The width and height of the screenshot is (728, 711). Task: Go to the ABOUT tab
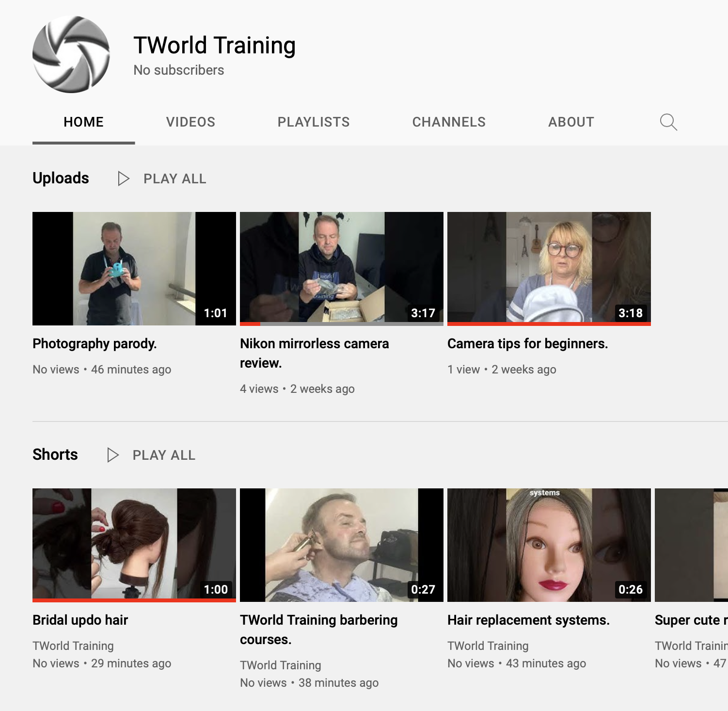point(571,122)
